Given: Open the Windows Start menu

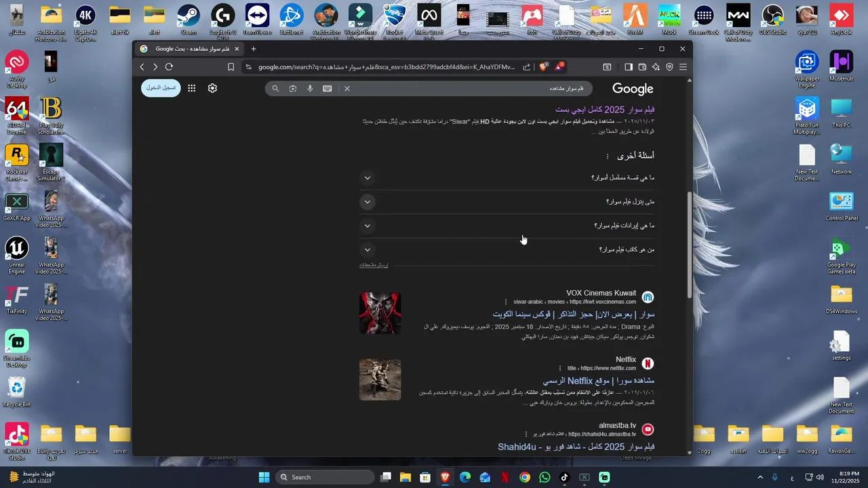Looking at the screenshot, I should pyautogui.click(x=264, y=477).
